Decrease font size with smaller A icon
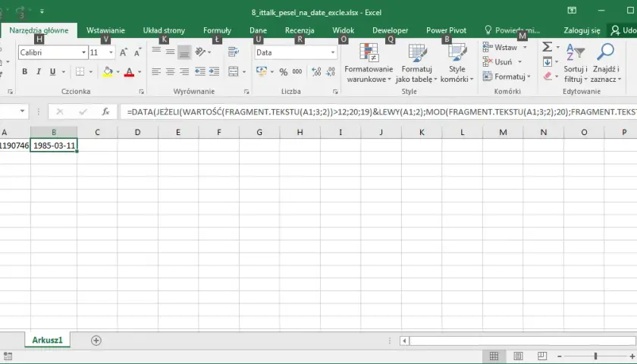 click(x=138, y=52)
